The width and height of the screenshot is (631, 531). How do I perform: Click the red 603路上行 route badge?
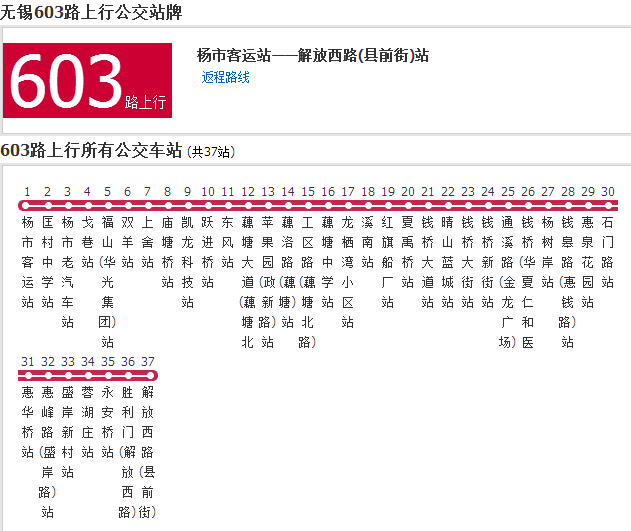[x=87, y=80]
